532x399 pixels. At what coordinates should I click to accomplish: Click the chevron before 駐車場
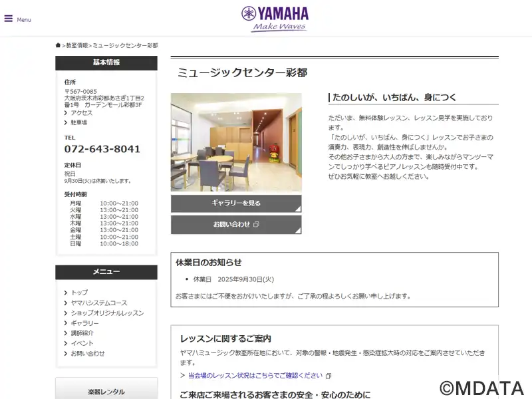[x=66, y=122]
